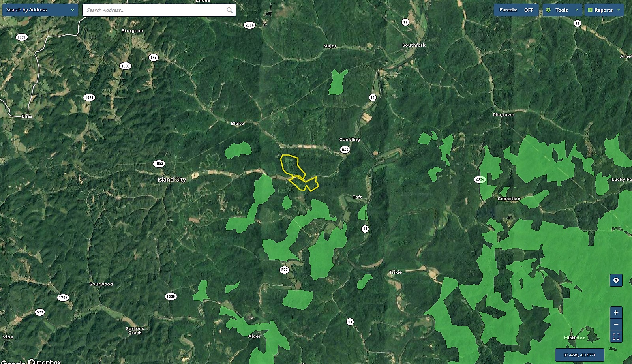Click the mapbox attribution link
Image resolution: width=632 pixels, height=364 pixels.
click(x=45, y=361)
